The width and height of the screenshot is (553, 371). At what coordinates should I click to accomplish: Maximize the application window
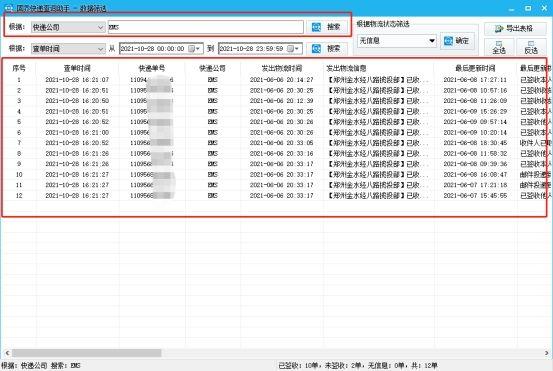[528, 8]
